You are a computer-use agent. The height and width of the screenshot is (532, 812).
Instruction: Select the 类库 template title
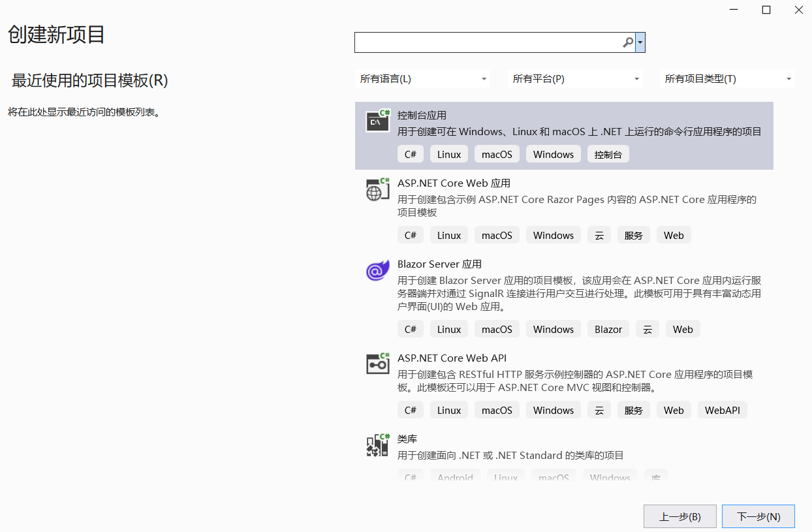[x=407, y=439]
